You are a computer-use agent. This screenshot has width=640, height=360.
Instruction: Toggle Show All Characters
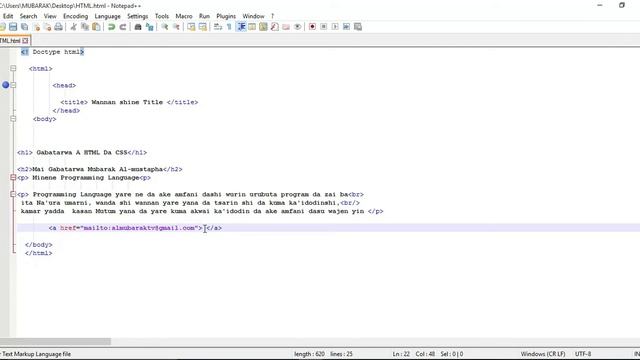tap(229, 27)
